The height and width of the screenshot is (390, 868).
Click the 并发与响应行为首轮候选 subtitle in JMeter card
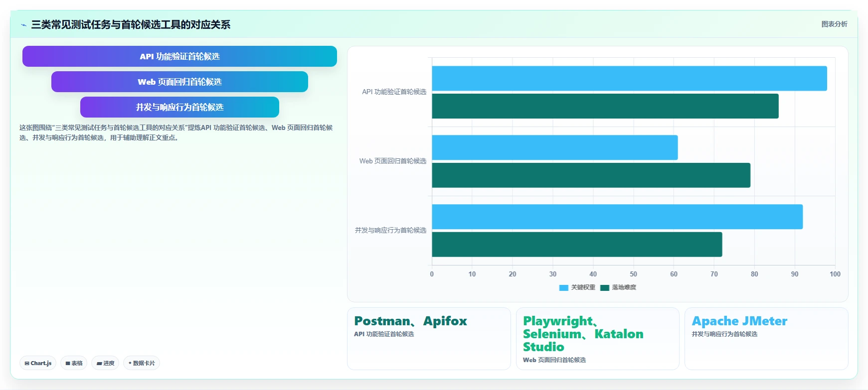point(724,334)
